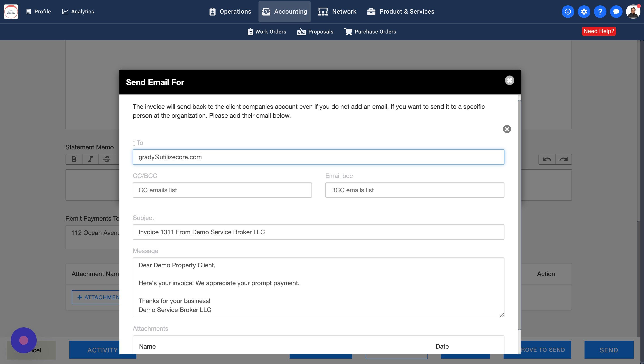
Task: Click into the BCC emails list field
Action: (415, 190)
